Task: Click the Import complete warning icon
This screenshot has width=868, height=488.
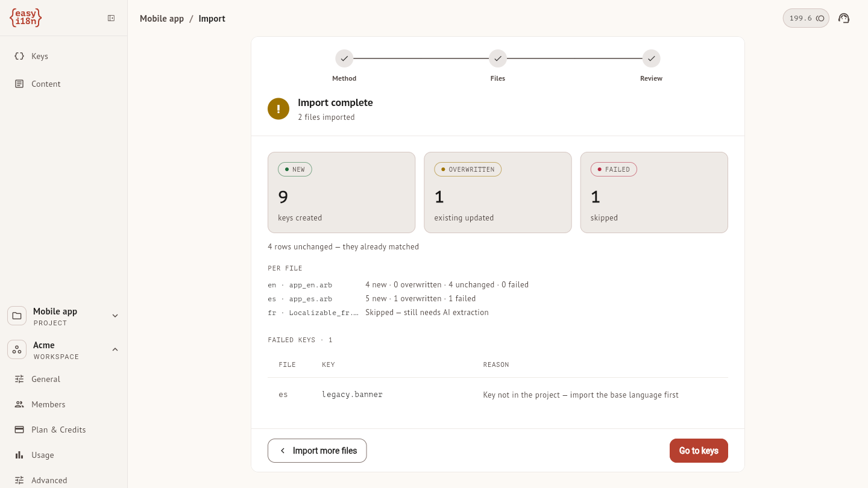Action: coord(278,108)
